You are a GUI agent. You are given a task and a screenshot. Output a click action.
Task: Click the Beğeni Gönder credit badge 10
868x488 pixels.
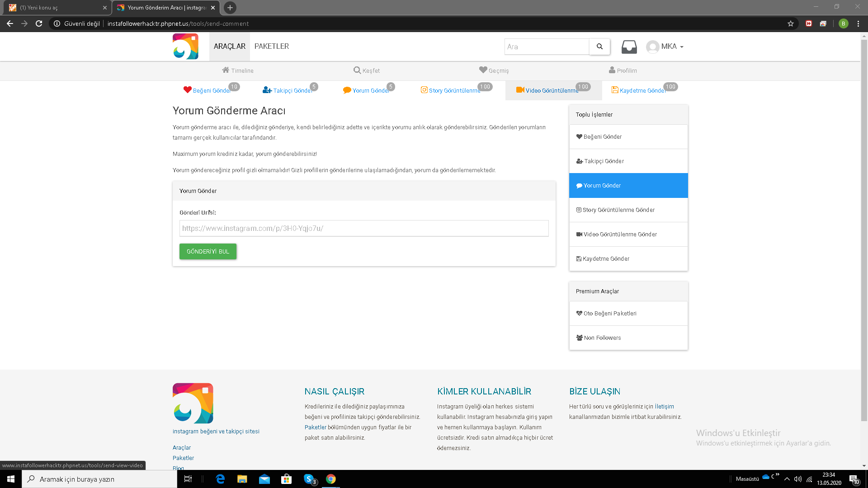(x=234, y=87)
